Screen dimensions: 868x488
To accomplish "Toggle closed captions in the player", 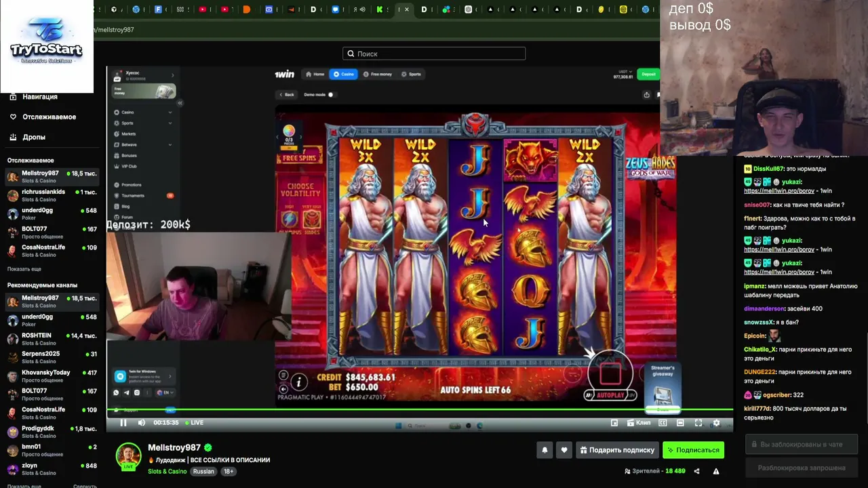I will (663, 423).
